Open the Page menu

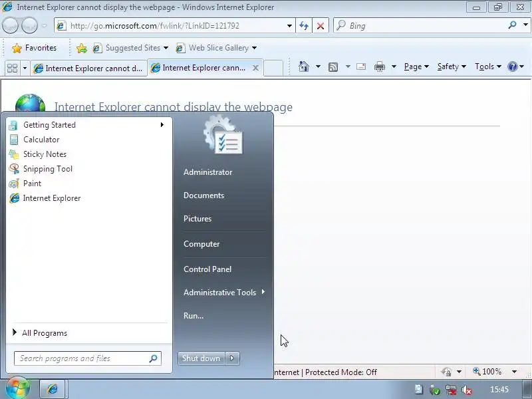pos(416,66)
